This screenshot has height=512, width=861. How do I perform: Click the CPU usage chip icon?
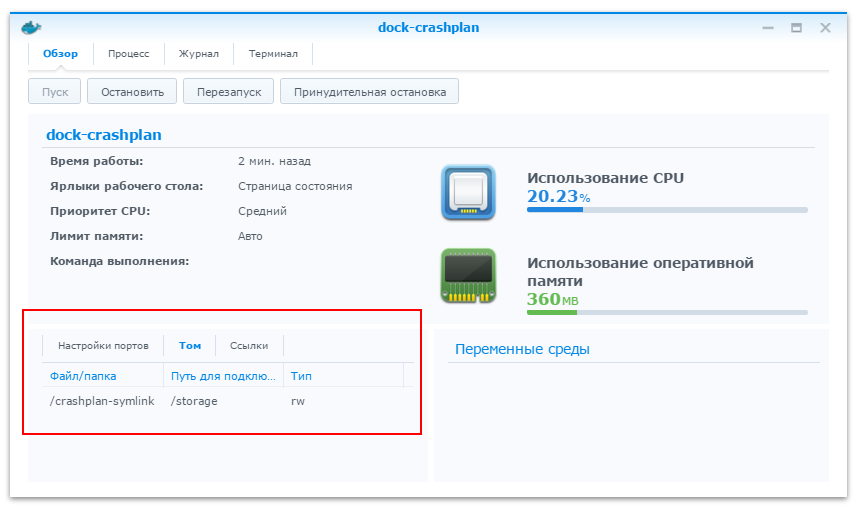[x=468, y=193]
